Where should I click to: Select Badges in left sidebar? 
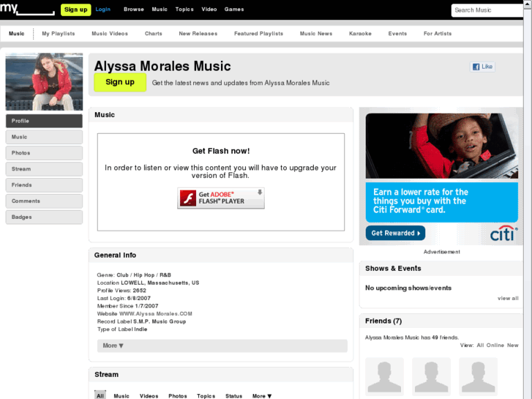pyautogui.click(x=44, y=217)
